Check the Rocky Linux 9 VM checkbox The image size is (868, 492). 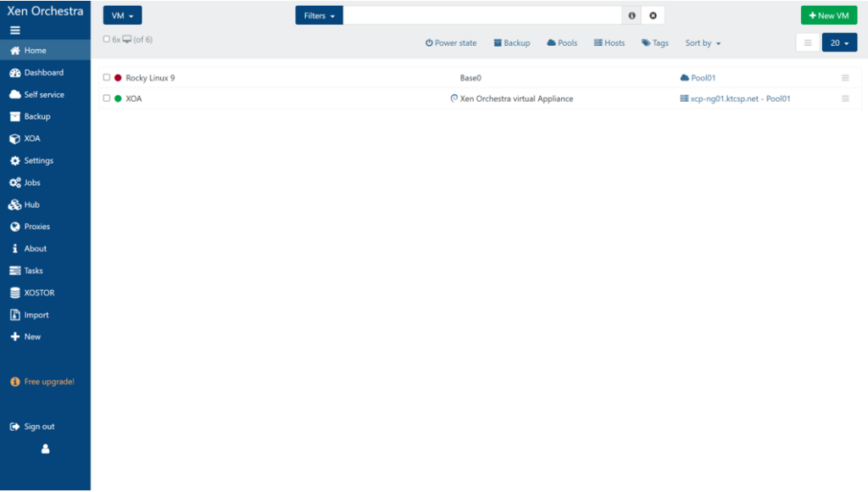pos(107,78)
